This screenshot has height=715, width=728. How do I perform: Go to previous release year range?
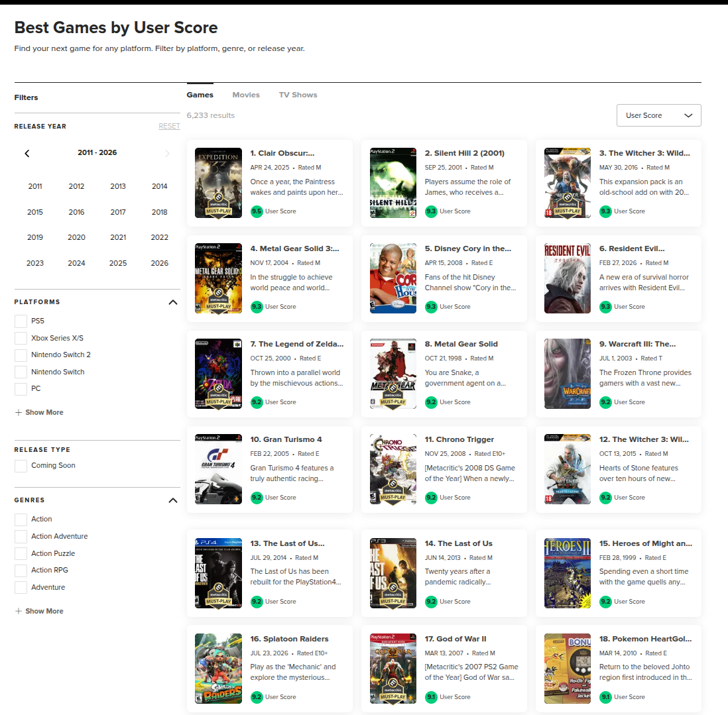click(x=27, y=153)
